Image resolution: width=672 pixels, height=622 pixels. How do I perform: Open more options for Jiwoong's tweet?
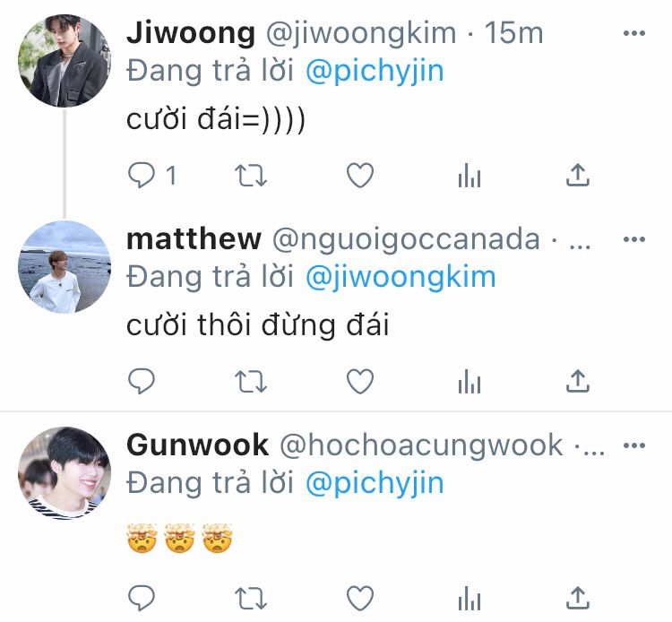pyautogui.click(x=634, y=33)
